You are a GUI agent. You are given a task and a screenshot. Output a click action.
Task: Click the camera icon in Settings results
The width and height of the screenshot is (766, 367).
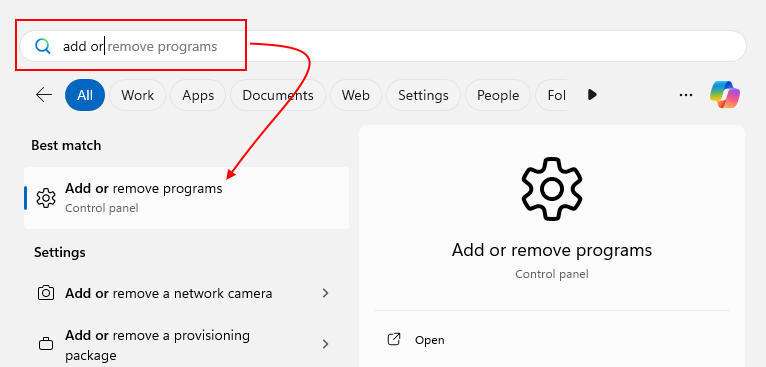(46, 293)
